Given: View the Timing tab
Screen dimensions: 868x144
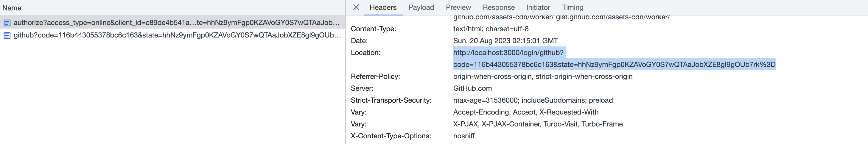Looking at the screenshot, I should [572, 7].
